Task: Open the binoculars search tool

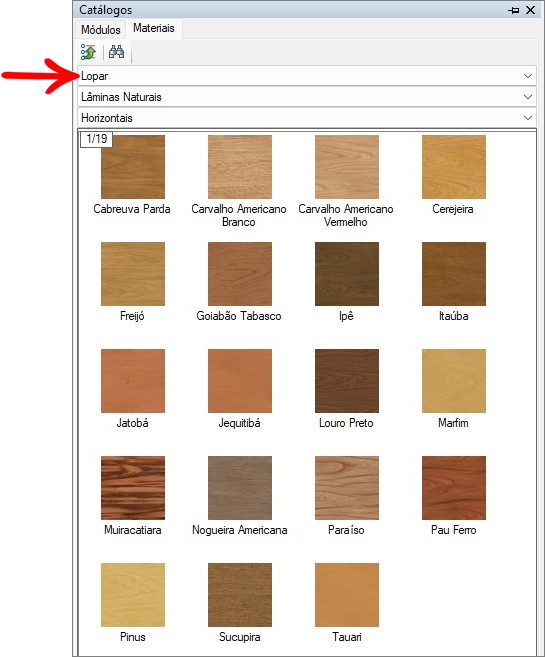Action: 116,52
